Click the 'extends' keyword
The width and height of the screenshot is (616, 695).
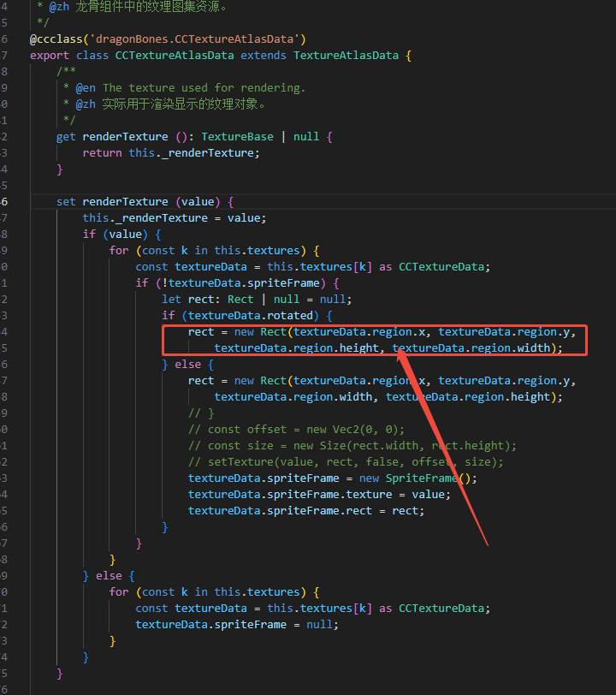click(264, 56)
